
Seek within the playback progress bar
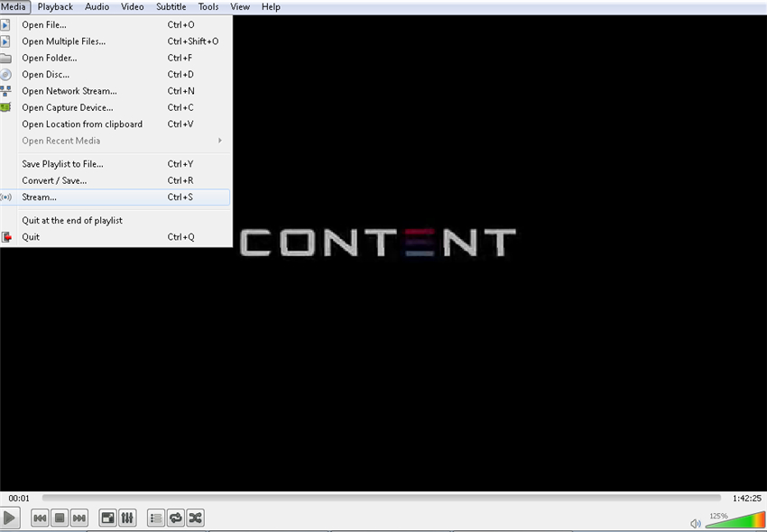[381, 498]
